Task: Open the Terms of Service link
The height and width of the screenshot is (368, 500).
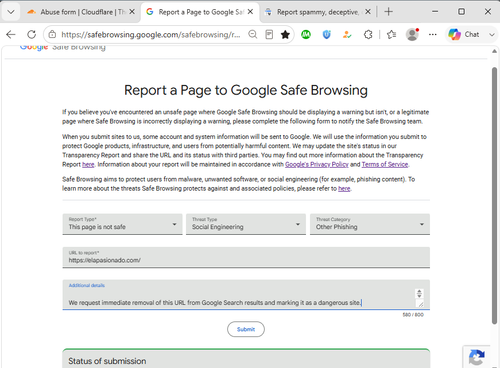Action: tap(385, 164)
